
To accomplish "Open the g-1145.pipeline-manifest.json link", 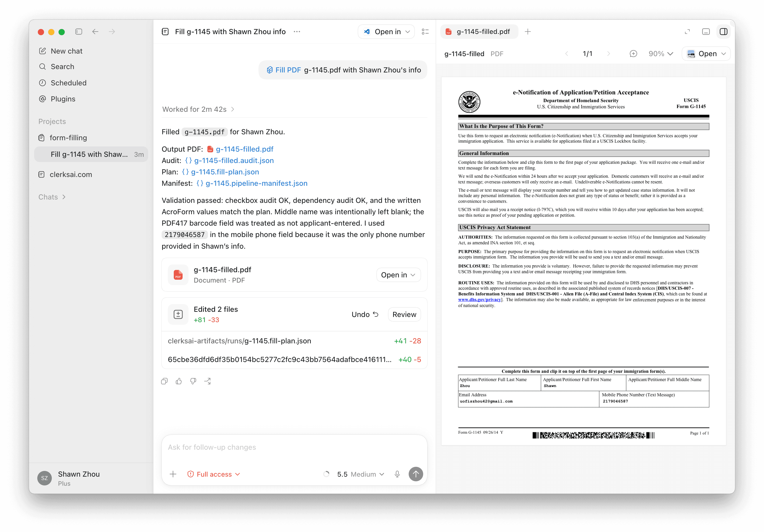I will (x=257, y=183).
